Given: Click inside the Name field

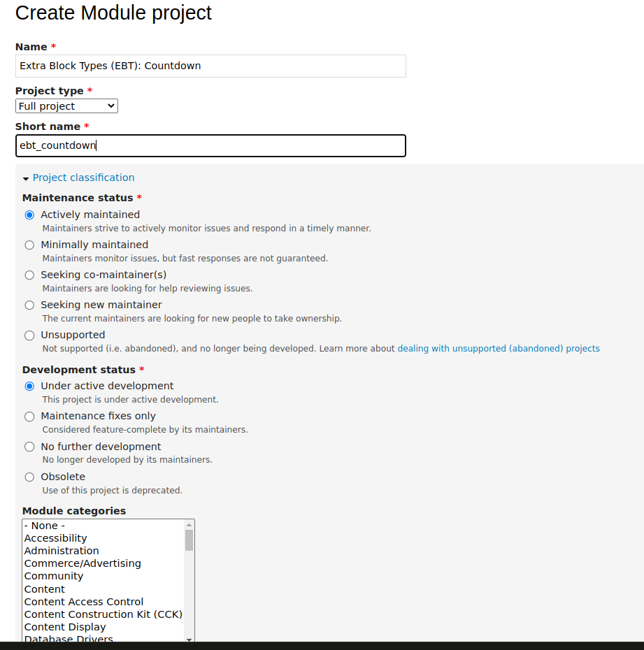Looking at the screenshot, I should [210, 66].
